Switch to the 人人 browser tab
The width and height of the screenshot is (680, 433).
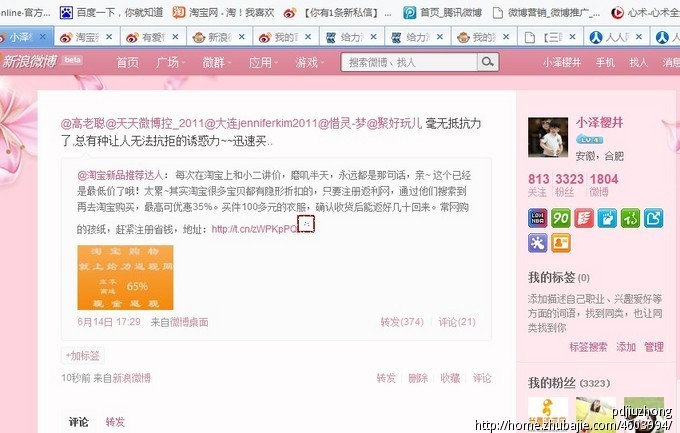coord(615,37)
